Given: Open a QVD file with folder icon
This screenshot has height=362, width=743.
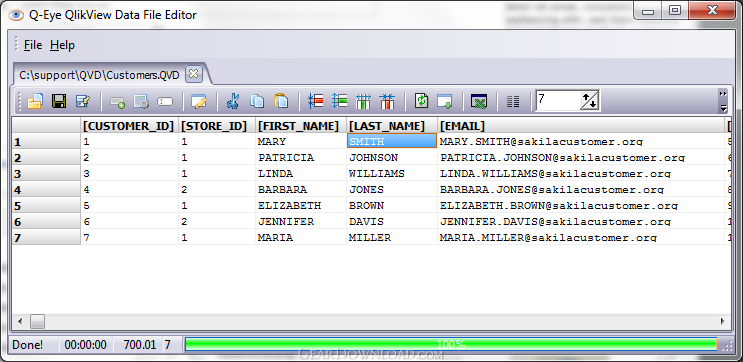Looking at the screenshot, I should tap(35, 101).
